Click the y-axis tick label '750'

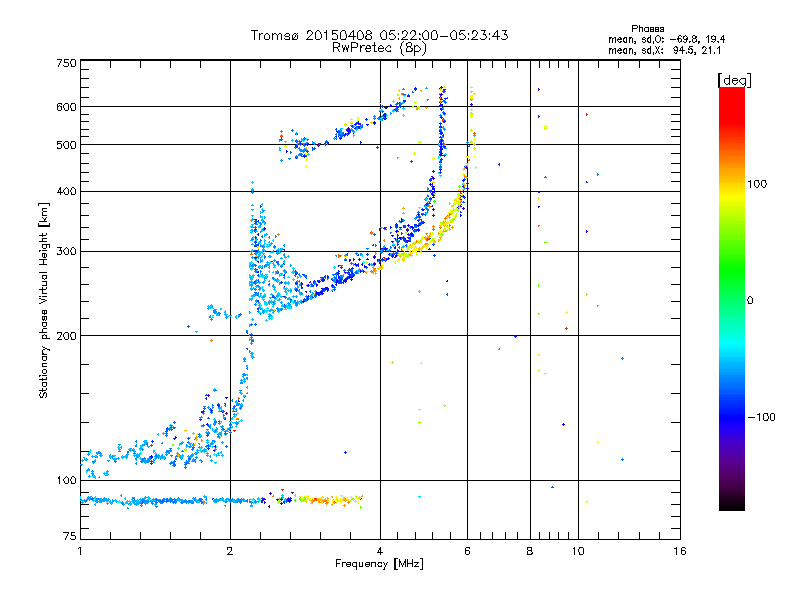66,63
